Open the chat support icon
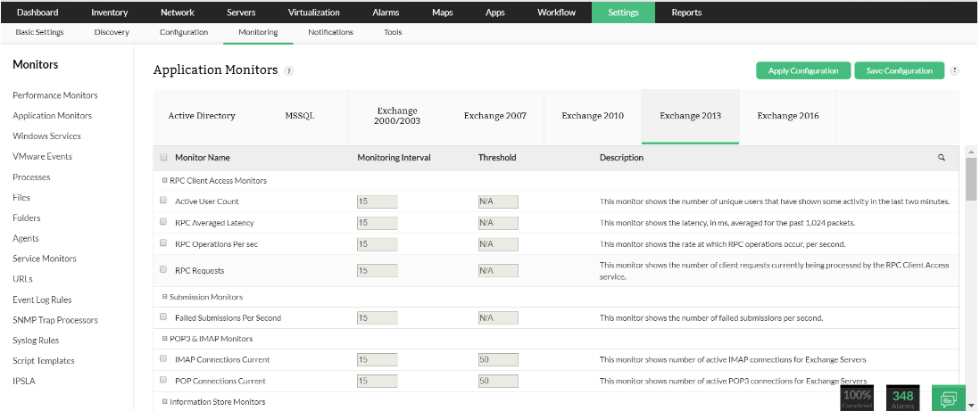This screenshot has width=980, height=411. [x=948, y=398]
